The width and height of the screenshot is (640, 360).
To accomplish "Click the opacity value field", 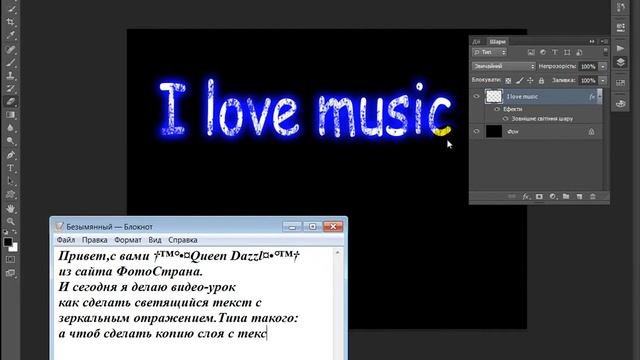I will coord(588,67).
